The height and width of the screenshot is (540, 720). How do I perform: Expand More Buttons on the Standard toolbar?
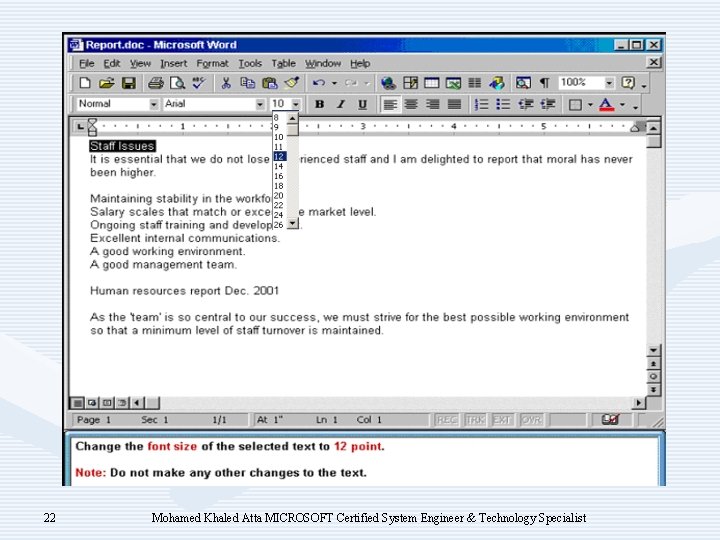pos(644,85)
